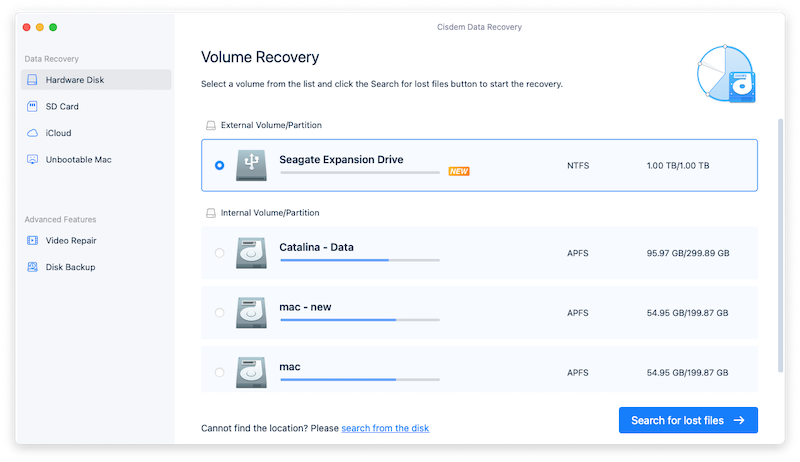Click the Volume Recovery heading
The image size is (800, 462).
[x=260, y=57]
